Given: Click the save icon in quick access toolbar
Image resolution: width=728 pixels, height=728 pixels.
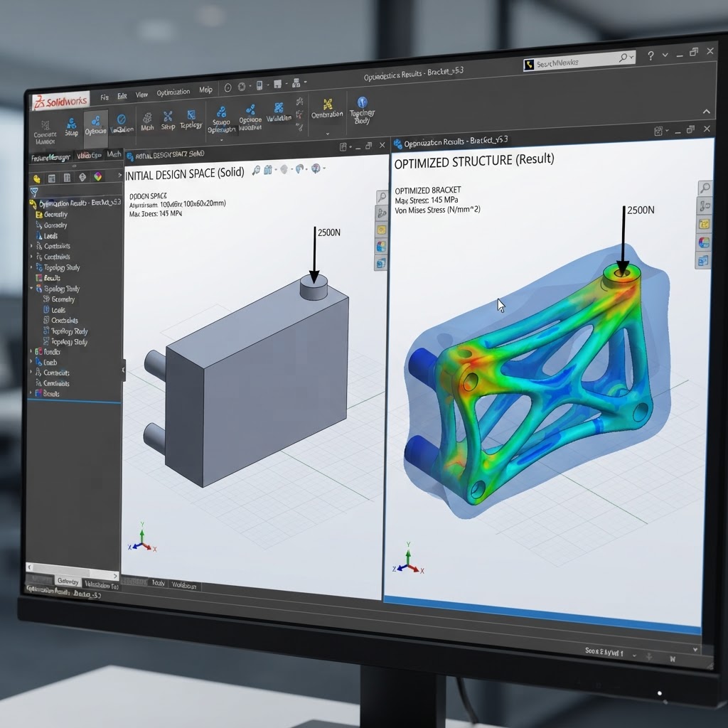Looking at the screenshot, I should (278, 84).
